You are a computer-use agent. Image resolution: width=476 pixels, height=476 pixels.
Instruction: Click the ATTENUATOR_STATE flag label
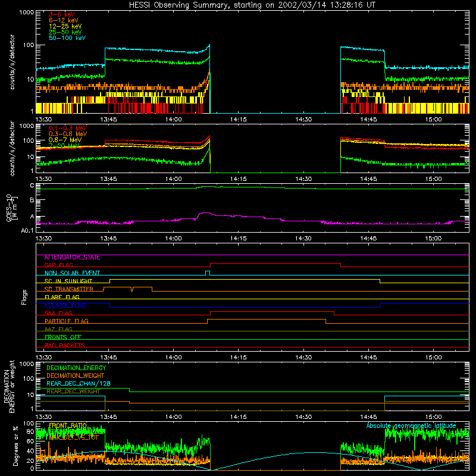[x=72, y=258]
